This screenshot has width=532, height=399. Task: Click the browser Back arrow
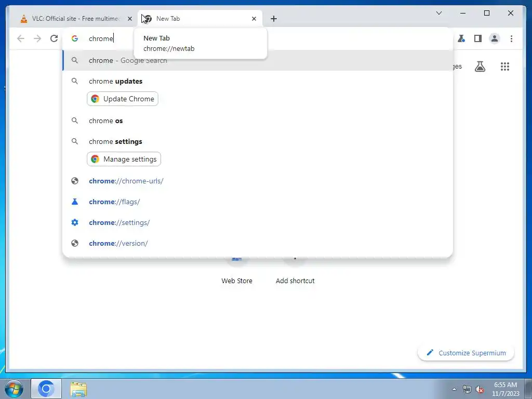(21, 38)
